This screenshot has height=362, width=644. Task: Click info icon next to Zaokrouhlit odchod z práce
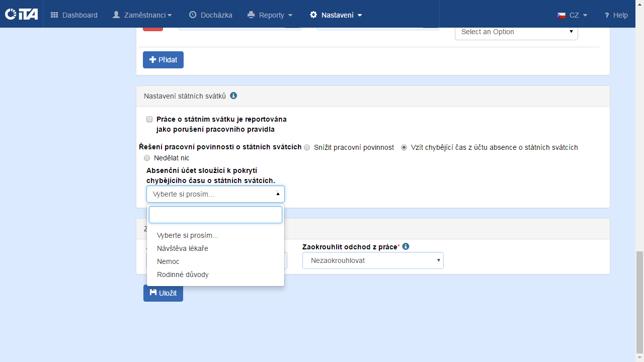point(406,247)
